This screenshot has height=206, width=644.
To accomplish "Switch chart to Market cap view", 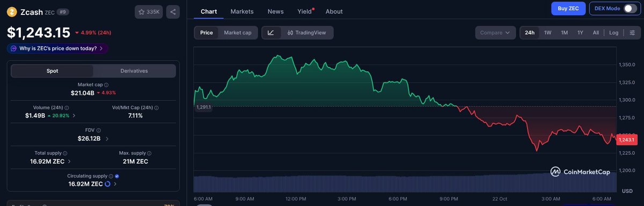I will click(x=238, y=33).
